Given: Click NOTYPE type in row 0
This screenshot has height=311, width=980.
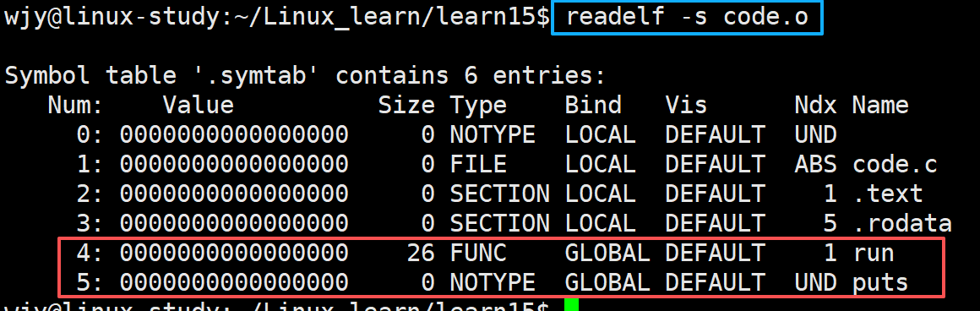Looking at the screenshot, I should click(x=493, y=134).
